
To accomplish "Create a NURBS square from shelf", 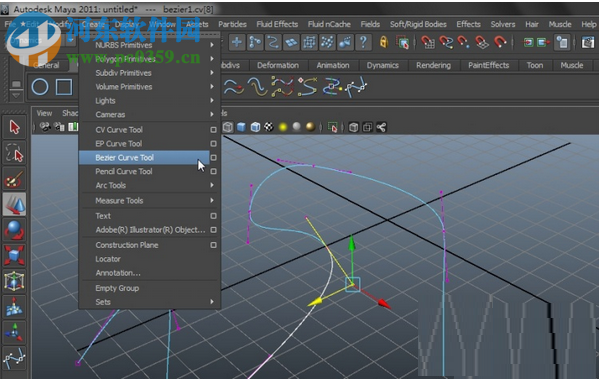I will (x=64, y=87).
